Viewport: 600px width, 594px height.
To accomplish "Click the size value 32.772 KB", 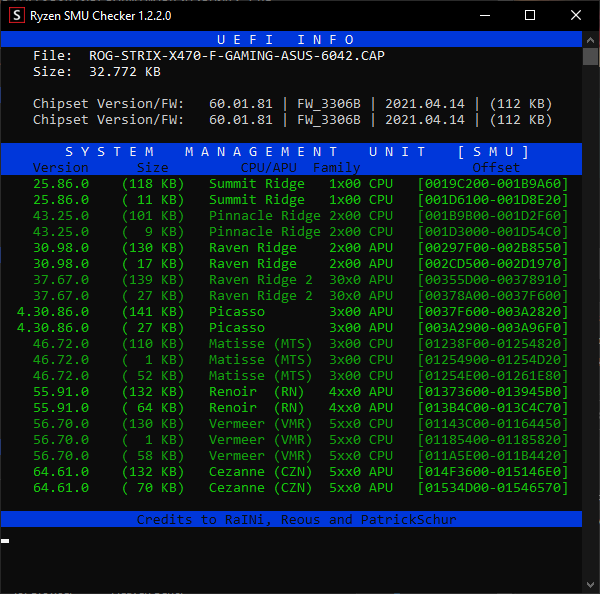I will (125, 72).
